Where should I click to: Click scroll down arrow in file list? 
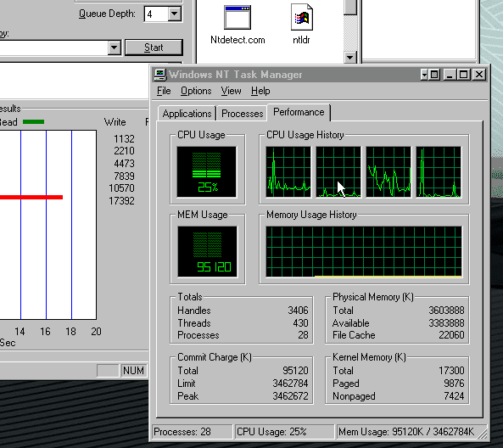pos(350,58)
